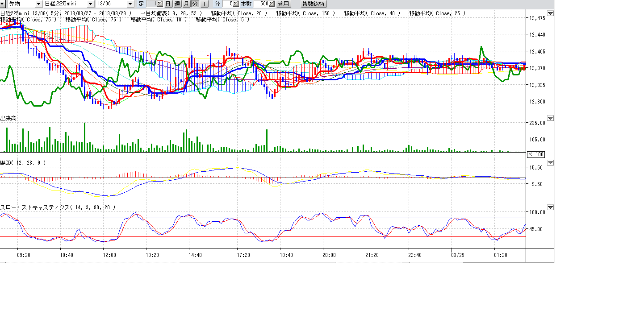Click the 本数 bar count input field
The image size is (644, 323).
(261, 4)
